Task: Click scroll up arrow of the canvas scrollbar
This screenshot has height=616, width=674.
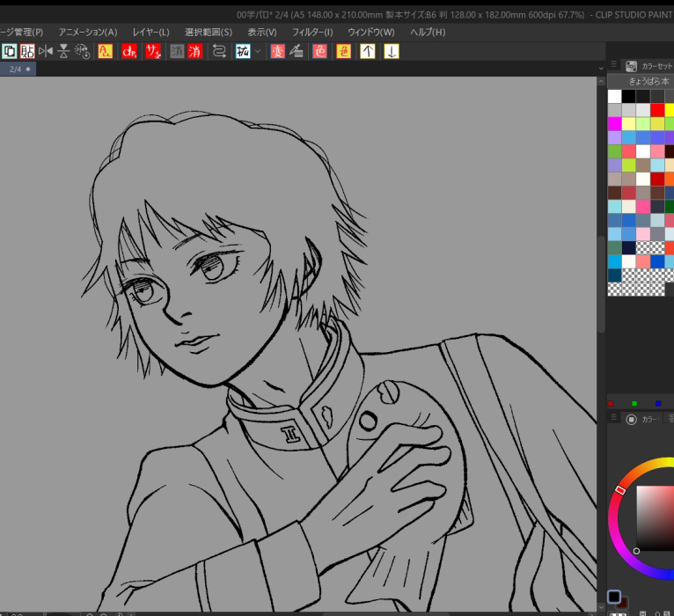Action: click(601, 81)
